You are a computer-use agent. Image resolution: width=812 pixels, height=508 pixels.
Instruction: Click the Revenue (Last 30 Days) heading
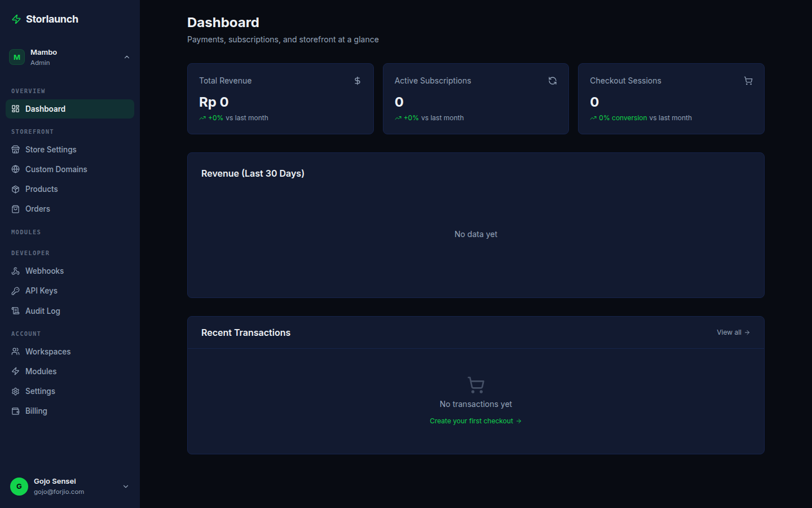(253, 173)
